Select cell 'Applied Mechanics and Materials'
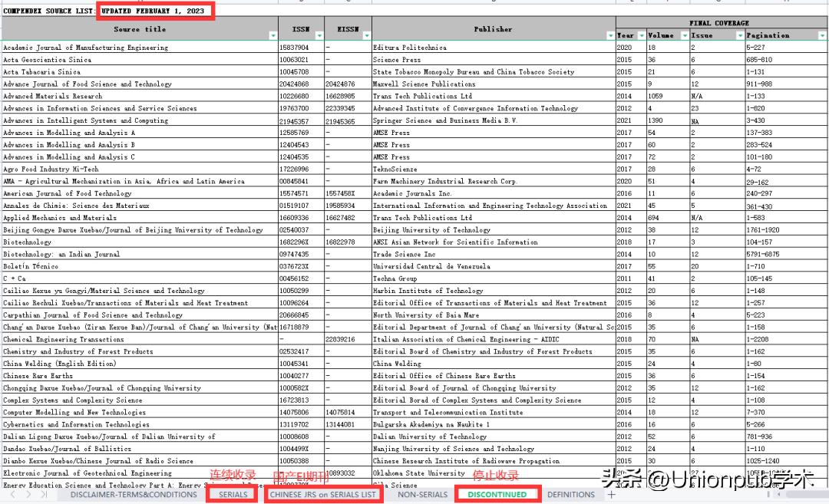Screen dimensions: 829x504 140,218
